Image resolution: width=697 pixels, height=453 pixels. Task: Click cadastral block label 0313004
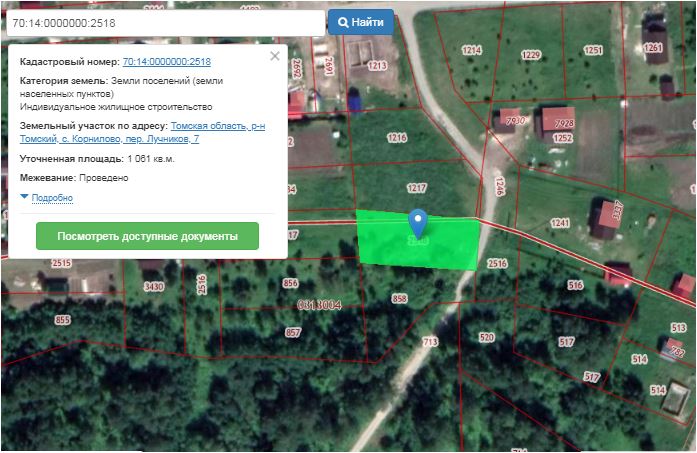point(319,305)
